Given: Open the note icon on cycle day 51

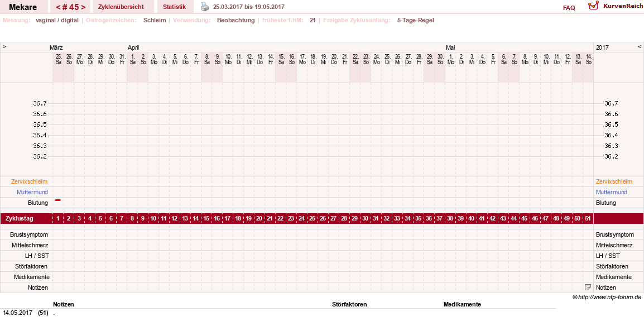Looking at the screenshot, I should tap(588, 287).
